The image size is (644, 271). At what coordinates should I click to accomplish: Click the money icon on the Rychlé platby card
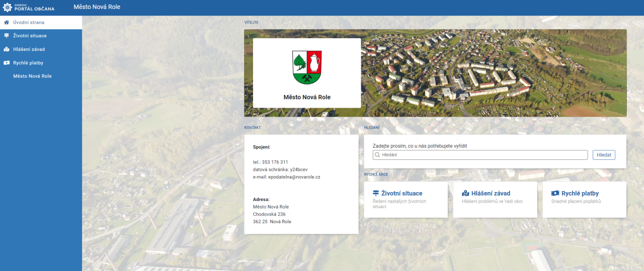point(555,193)
